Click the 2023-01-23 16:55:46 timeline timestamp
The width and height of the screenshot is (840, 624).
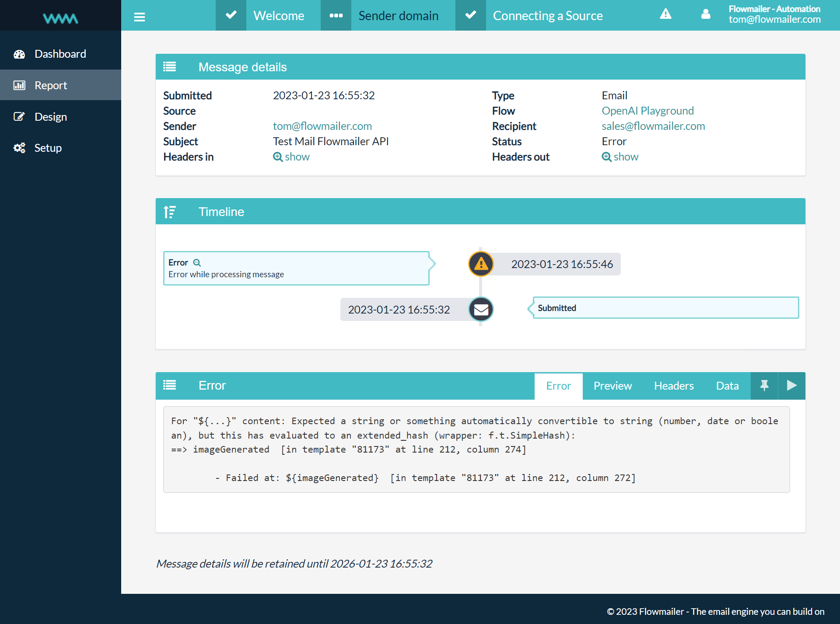pos(562,264)
